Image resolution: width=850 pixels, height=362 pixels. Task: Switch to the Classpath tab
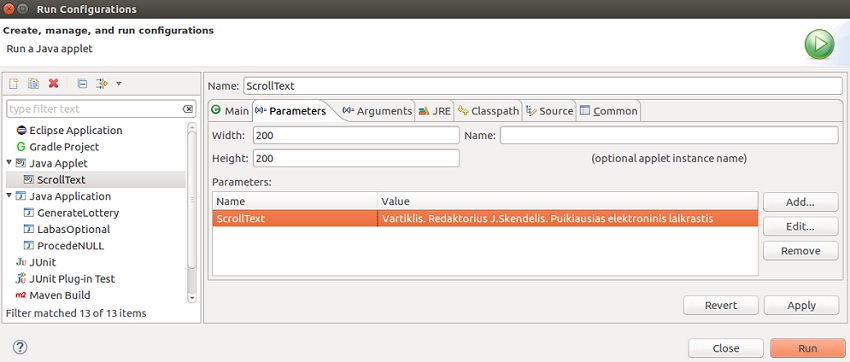488,111
